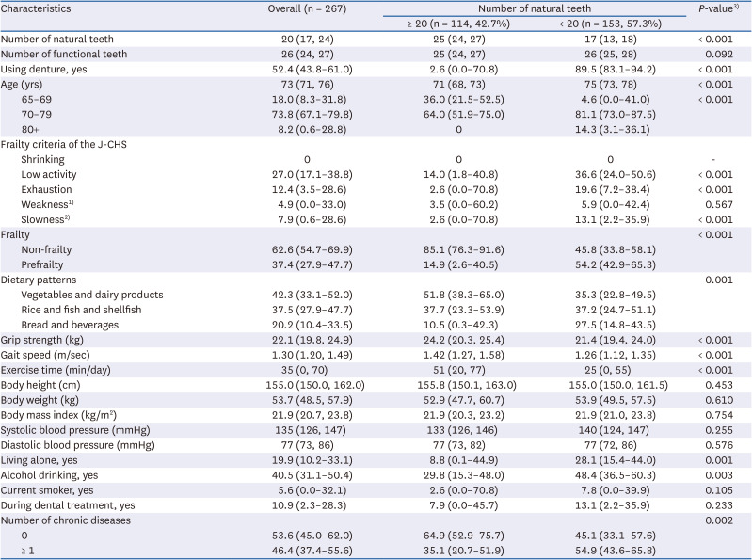Click the Characteristics column header
Screen dimensions: 752x560
point(40,8)
